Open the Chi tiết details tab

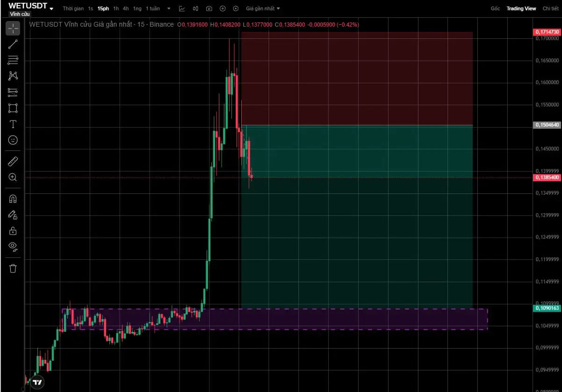[550, 8]
